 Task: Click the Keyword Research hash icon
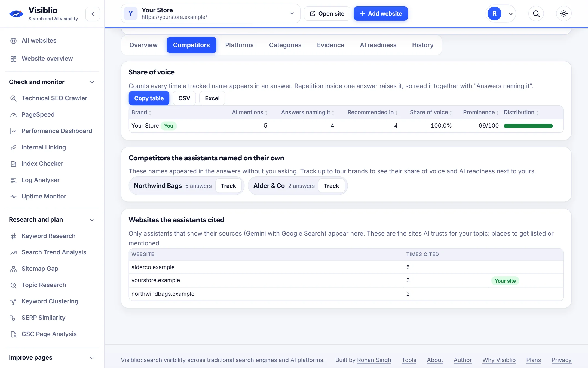13,236
